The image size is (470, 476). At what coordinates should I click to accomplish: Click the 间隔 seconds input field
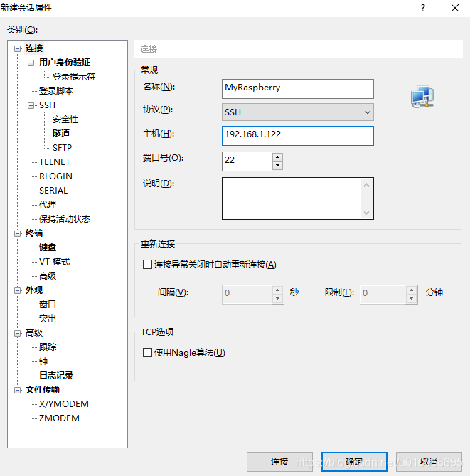(247, 294)
